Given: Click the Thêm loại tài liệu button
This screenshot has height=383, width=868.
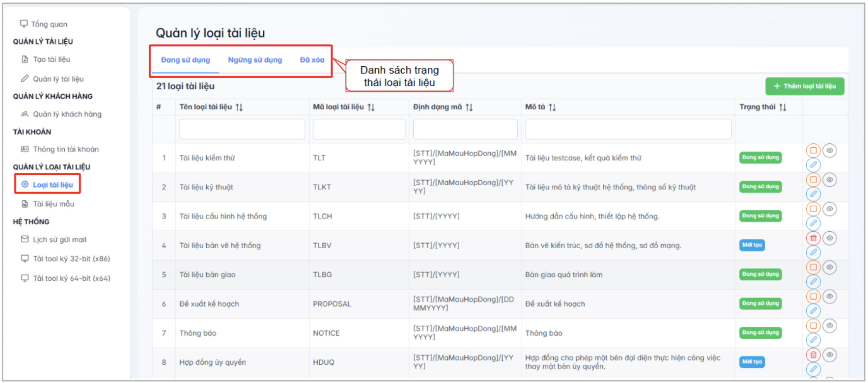Looking at the screenshot, I should (x=804, y=86).
